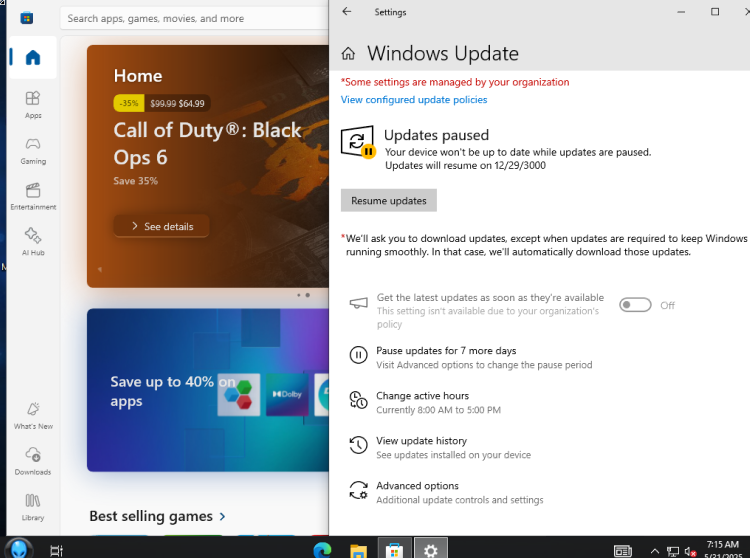Click the colored cubes app tile
The width and height of the screenshot is (750, 558).
tap(239, 394)
